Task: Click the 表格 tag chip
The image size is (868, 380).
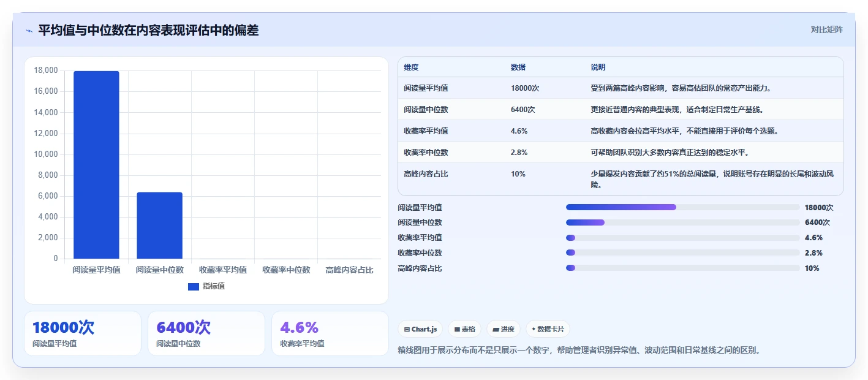Action: coord(465,329)
